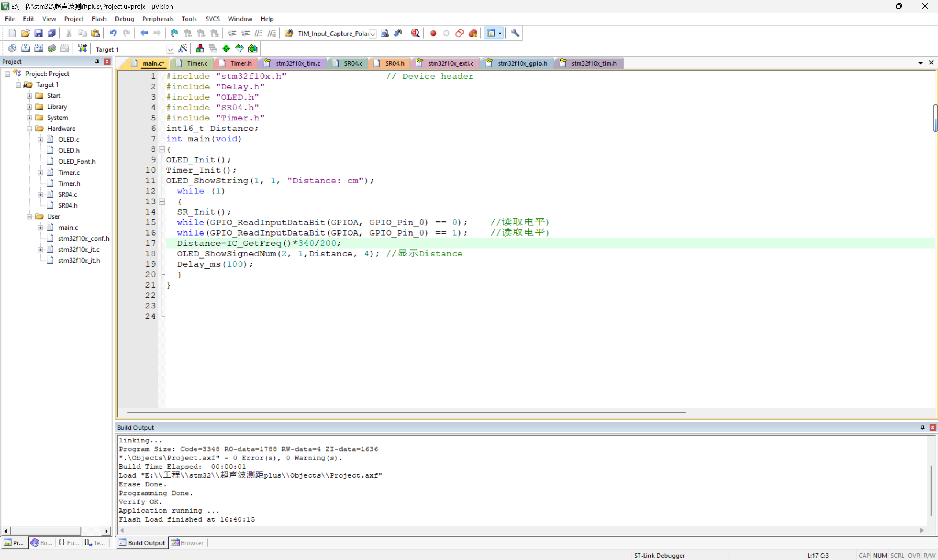The image size is (938, 560).
Task: Toggle the bookmark flag on current line
Action: pos(174,33)
